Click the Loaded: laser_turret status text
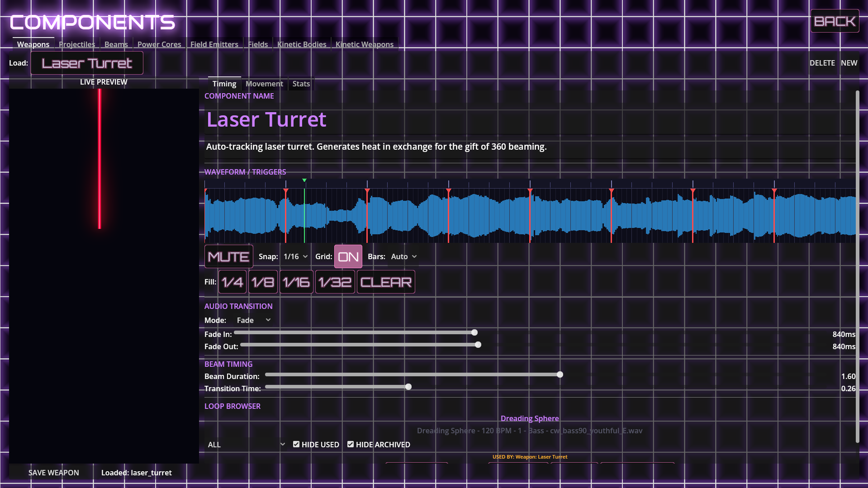 point(137,473)
